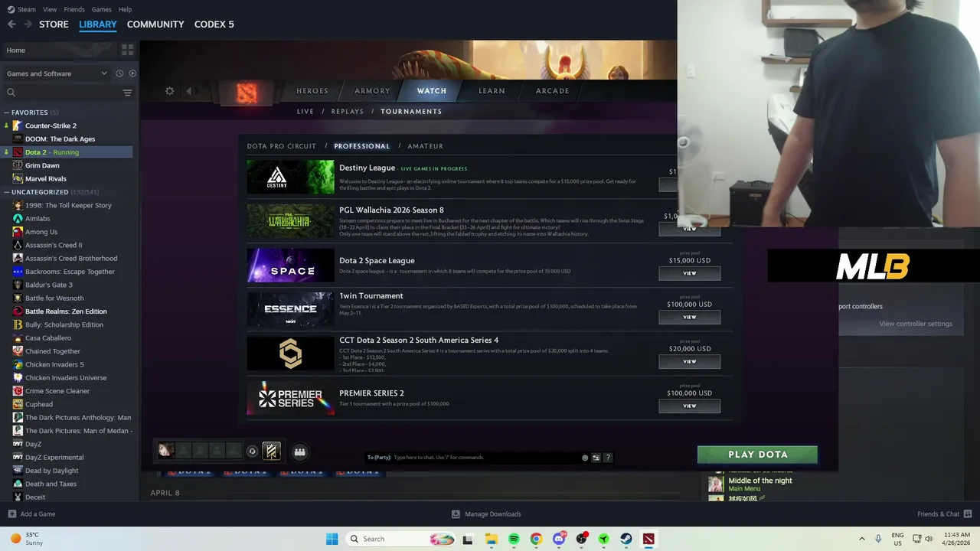The width and height of the screenshot is (980, 551).
Task: Open CODEX 5 profile tab
Action: click(214, 24)
